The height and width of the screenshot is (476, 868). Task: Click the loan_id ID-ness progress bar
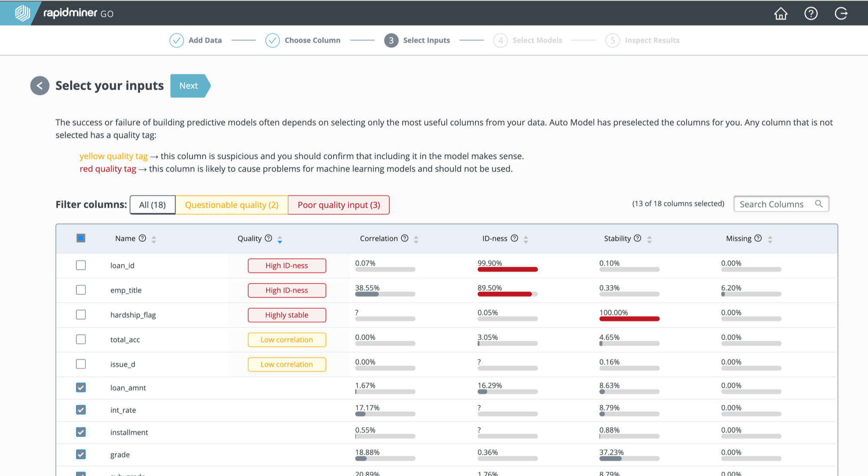pyautogui.click(x=507, y=269)
